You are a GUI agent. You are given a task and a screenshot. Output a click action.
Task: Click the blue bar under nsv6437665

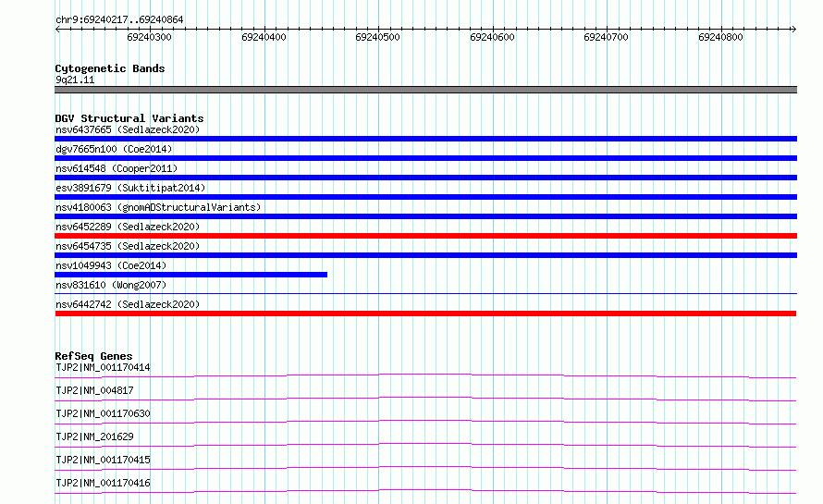pos(425,139)
